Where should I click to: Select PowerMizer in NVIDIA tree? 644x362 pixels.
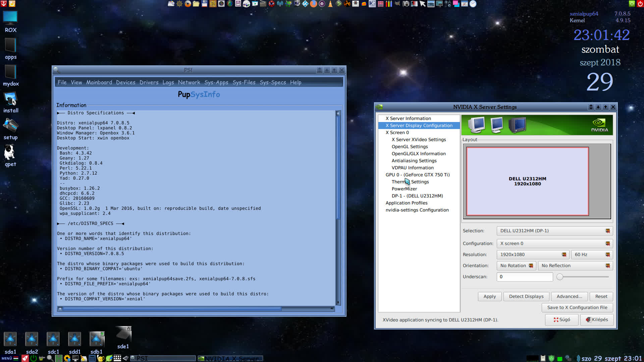click(x=404, y=189)
